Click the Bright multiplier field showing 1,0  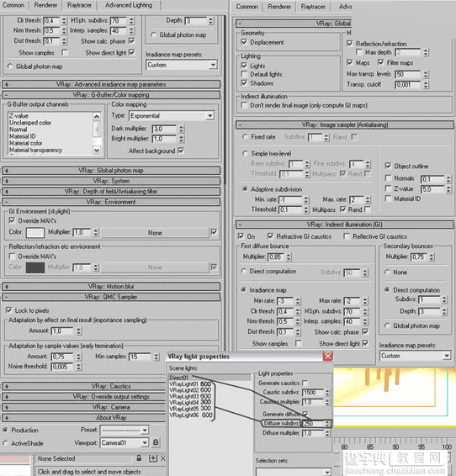(x=164, y=139)
